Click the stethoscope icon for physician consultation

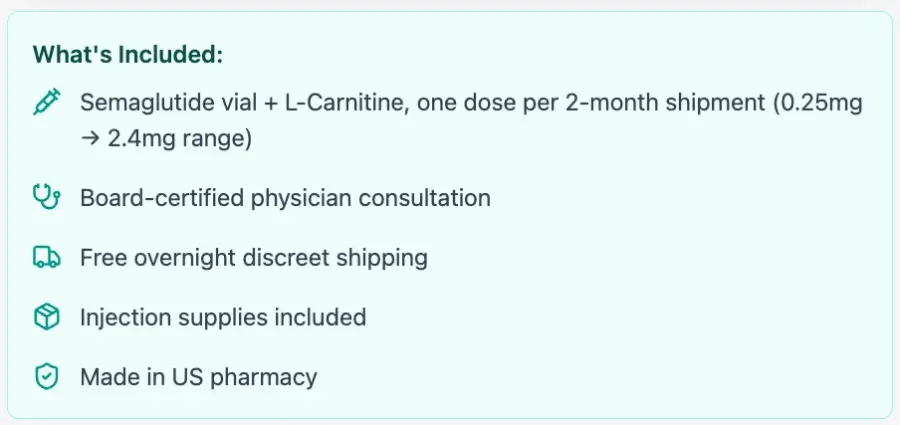click(46, 198)
